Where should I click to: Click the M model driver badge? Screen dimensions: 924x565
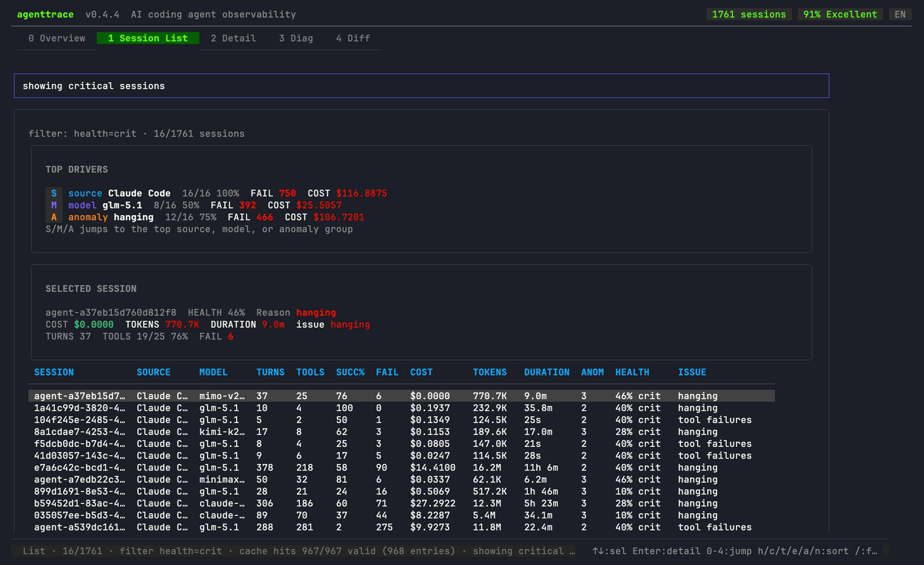coord(54,205)
